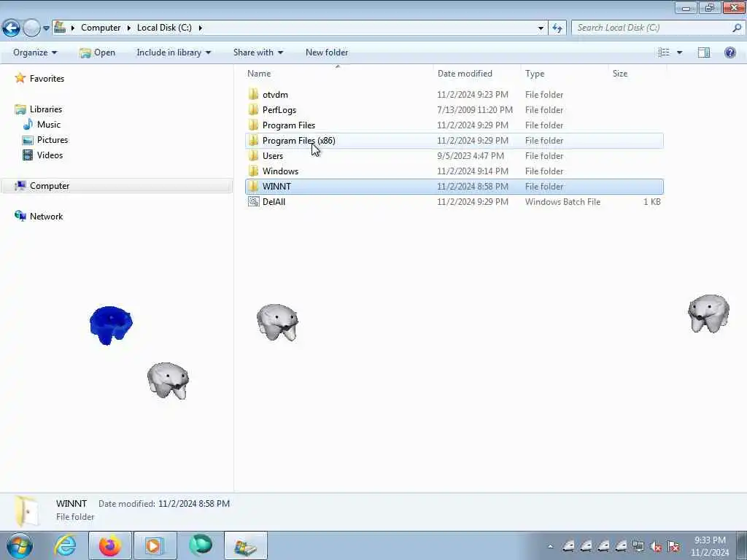Click the network tray icon
Image resolution: width=747 pixels, height=560 pixels.
638,546
